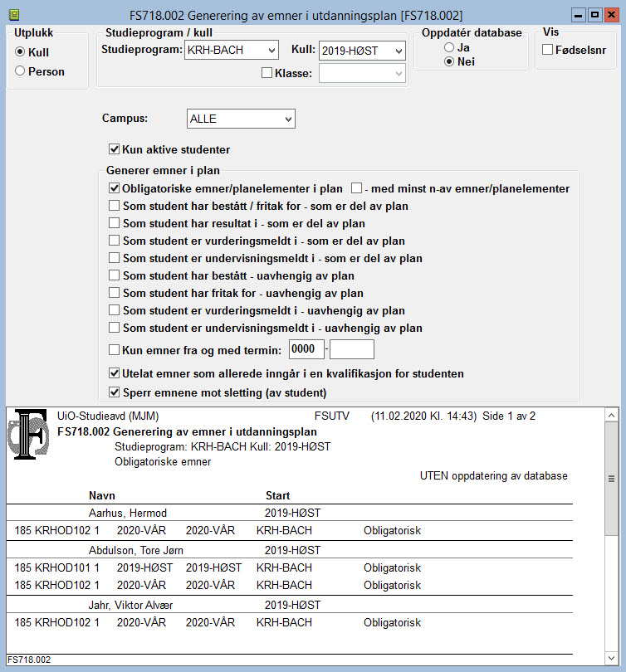This screenshot has height=672, width=626.
Task: Choose Nei under Oppdatér database
Action: (x=449, y=61)
